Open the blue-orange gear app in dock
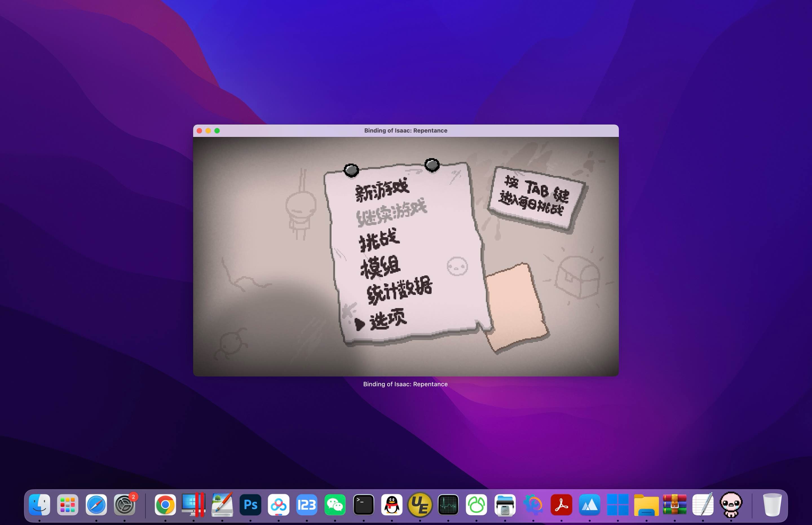The width and height of the screenshot is (812, 525). coord(533,504)
